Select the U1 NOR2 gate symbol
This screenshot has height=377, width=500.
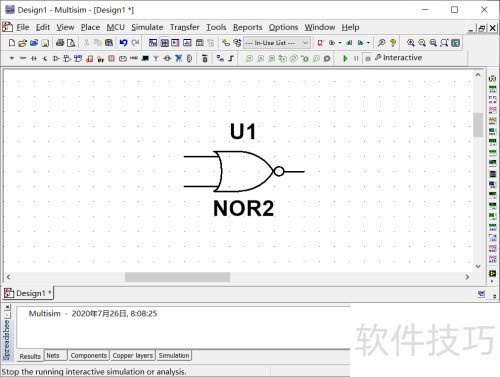tap(245, 171)
